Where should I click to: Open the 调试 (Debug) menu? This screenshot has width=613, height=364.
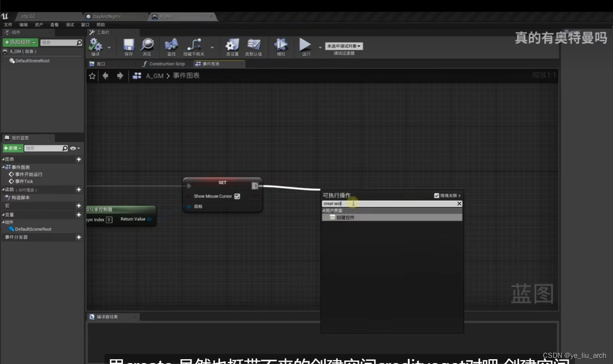(x=70, y=25)
